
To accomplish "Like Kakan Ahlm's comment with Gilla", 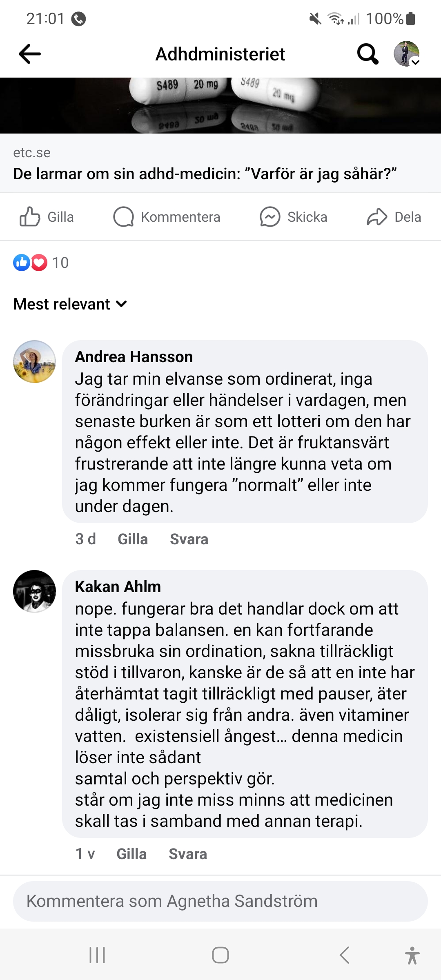I will (131, 854).
